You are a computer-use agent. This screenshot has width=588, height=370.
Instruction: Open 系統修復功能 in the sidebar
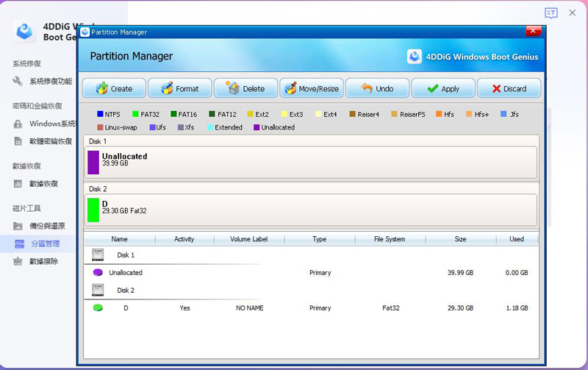[x=50, y=82]
